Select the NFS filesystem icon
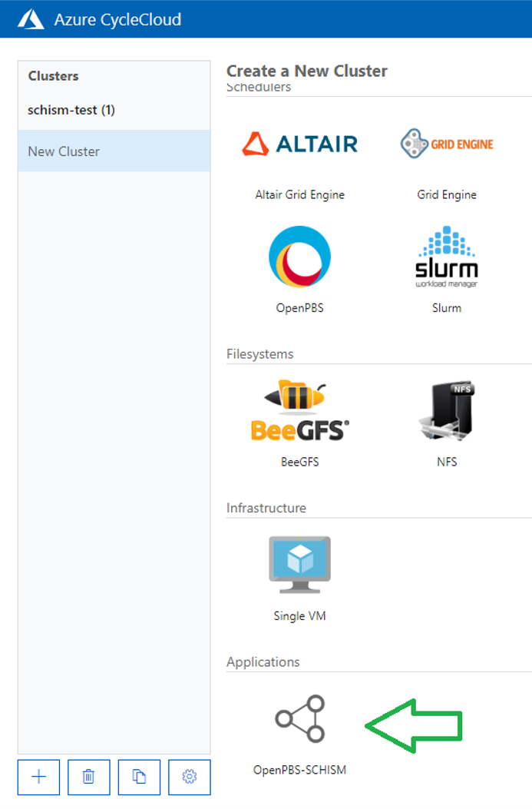 447,411
